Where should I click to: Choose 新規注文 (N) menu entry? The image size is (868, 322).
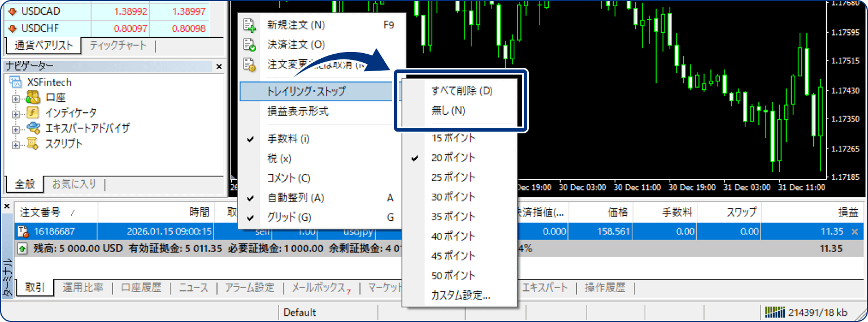[321, 25]
